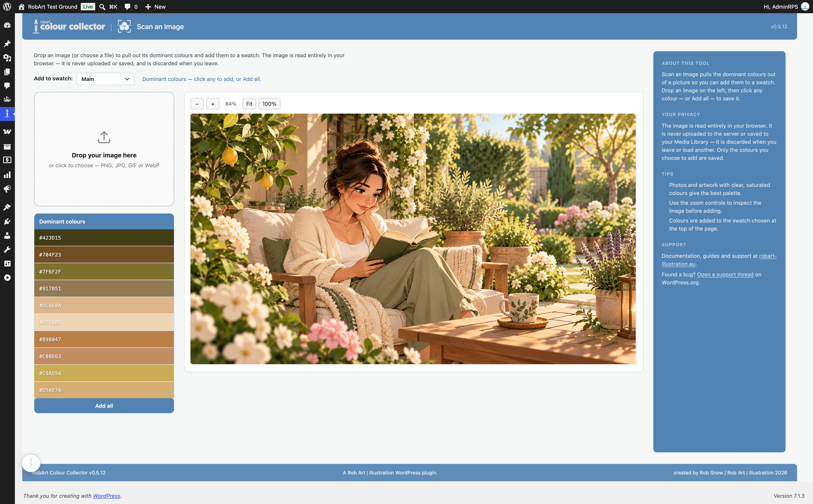Open Pages stacked-sheets sidebar icon
The height and width of the screenshot is (504, 813).
coord(7,72)
